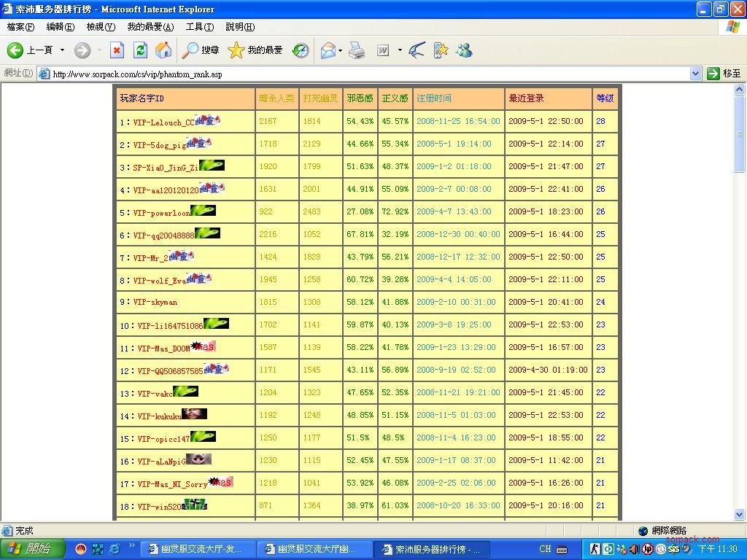Open the 檢視(V) menu

[x=101, y=27]
